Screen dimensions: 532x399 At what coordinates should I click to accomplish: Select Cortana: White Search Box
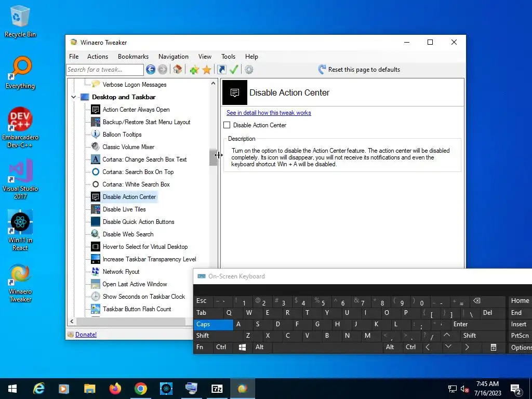pos(136,184)
